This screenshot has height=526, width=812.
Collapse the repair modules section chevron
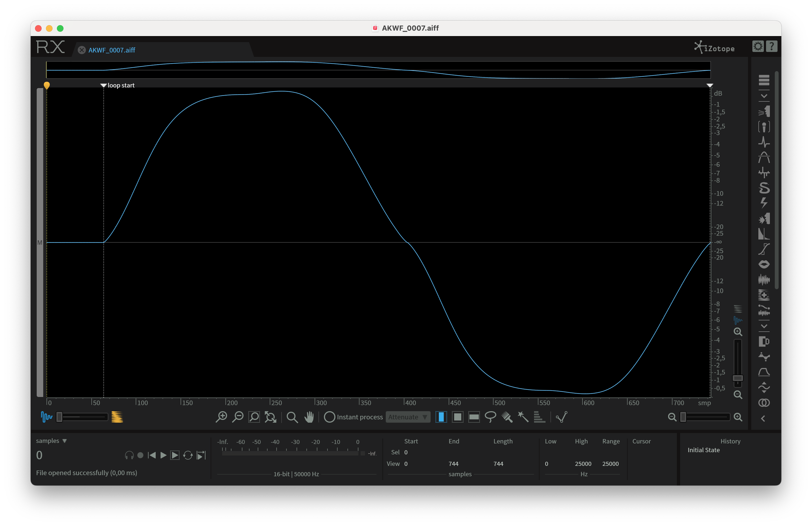[764, 96]
